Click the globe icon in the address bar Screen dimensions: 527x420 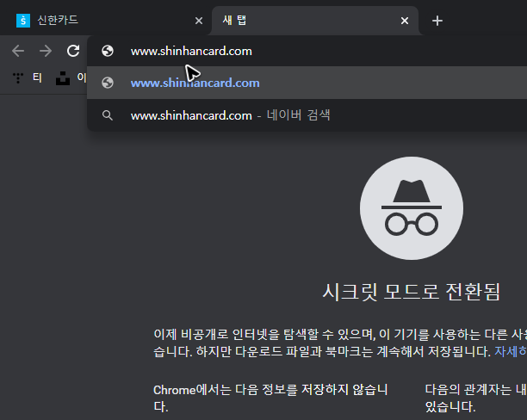108,51
